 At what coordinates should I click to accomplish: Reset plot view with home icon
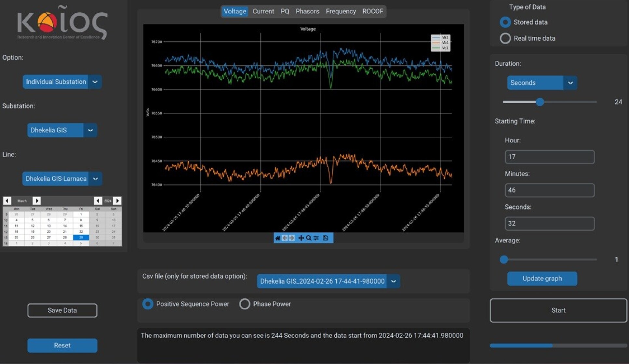point(277,238)
